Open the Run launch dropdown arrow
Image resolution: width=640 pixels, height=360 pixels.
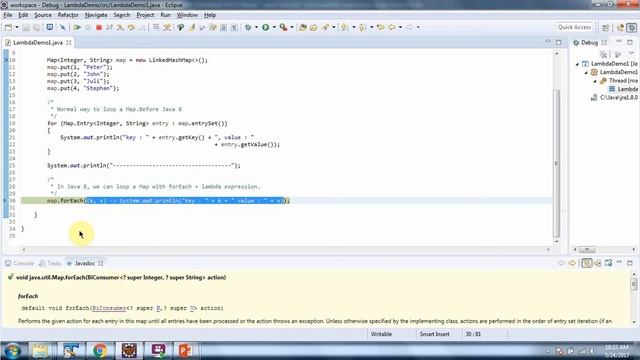[274, 27]
